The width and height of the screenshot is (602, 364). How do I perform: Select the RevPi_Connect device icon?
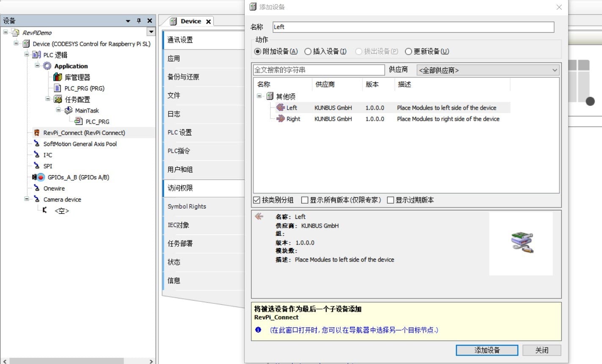click(37, 132)
